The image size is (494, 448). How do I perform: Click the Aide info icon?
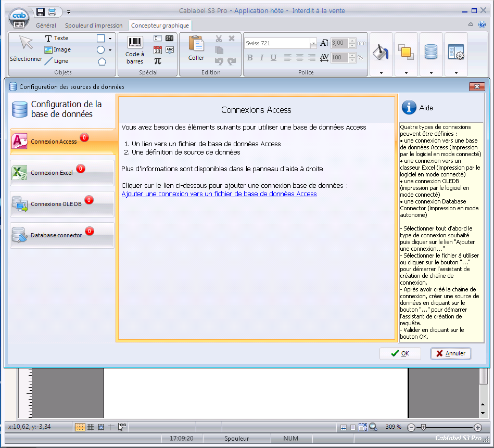pos(409,108)
